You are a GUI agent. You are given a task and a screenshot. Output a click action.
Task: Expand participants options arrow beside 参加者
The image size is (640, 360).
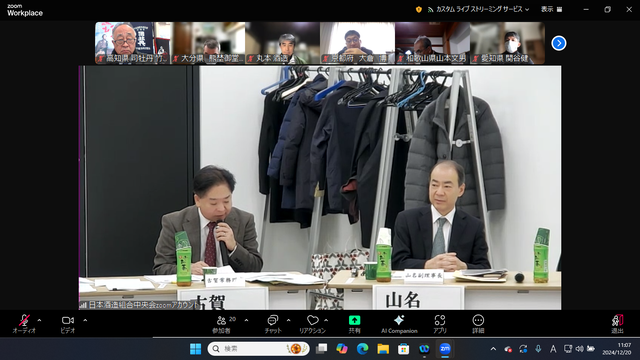246,320
